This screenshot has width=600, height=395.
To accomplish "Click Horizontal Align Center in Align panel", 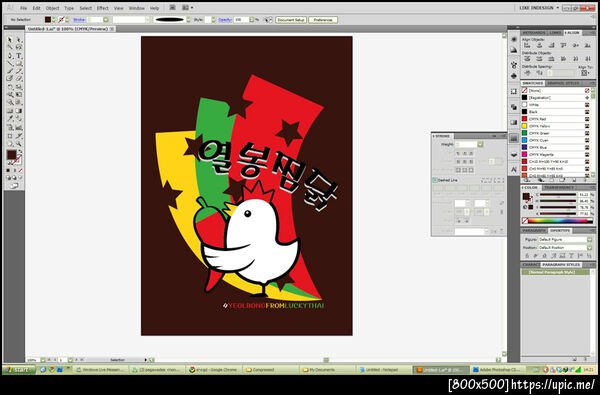I will click(539, 46).
